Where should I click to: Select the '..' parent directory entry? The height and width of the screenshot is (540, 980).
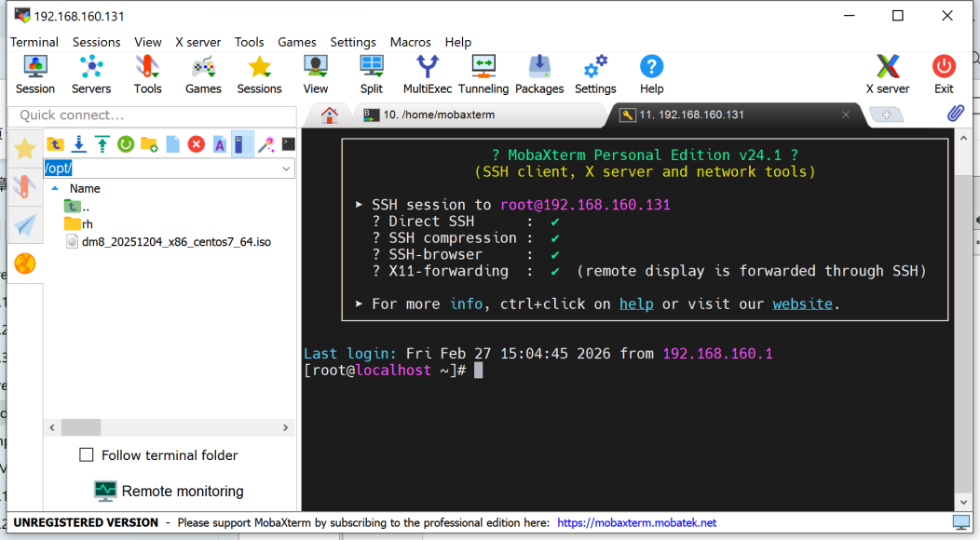coord(77,207)
